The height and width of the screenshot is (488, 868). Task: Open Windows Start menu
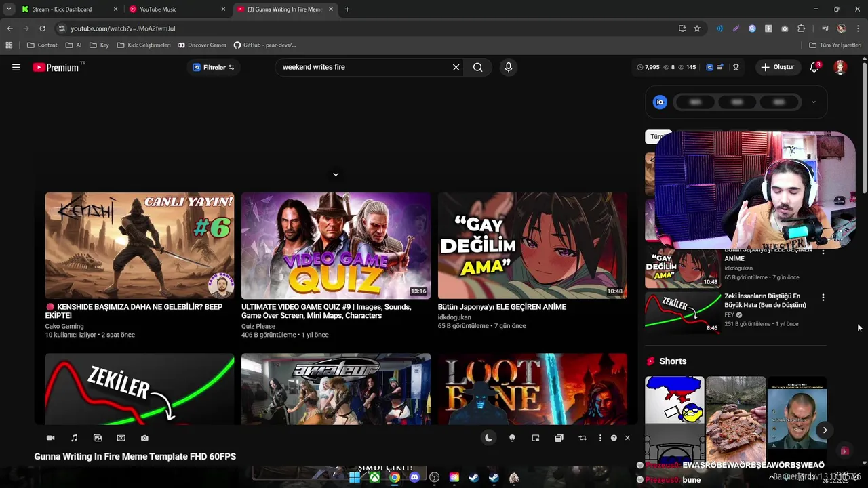point(354,477)
